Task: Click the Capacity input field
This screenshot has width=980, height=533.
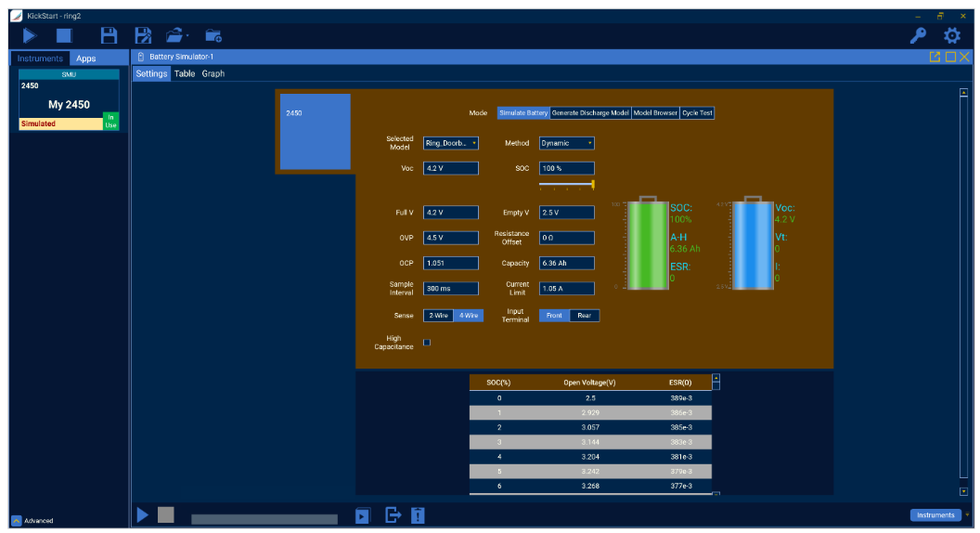Action: 566,263
